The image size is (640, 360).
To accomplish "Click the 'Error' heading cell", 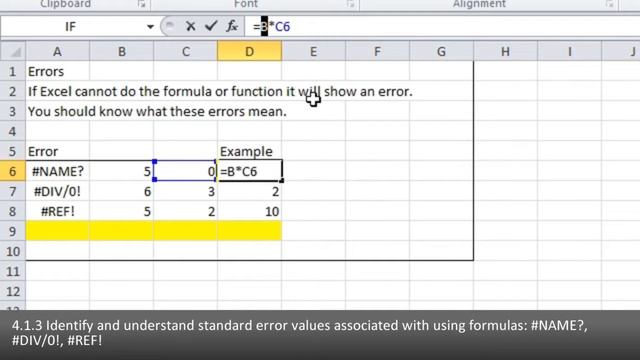I will coord(58,151).
